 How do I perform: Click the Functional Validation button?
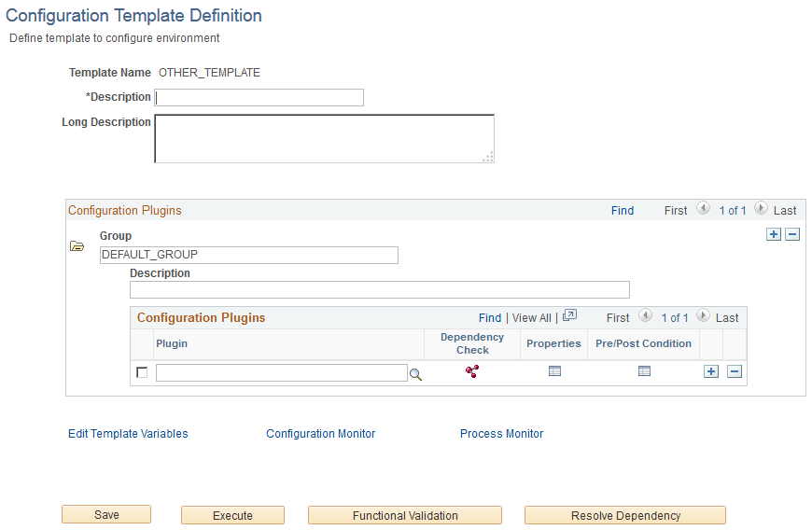tap(405, 515)
